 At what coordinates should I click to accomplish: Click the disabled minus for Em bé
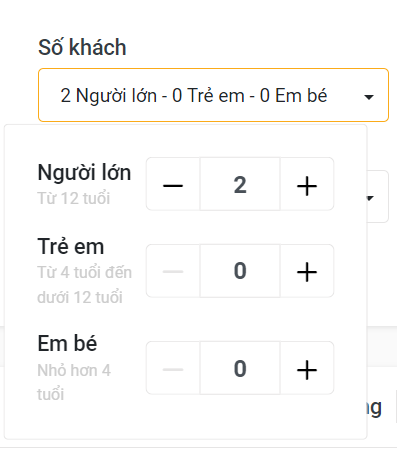(173, 368)
